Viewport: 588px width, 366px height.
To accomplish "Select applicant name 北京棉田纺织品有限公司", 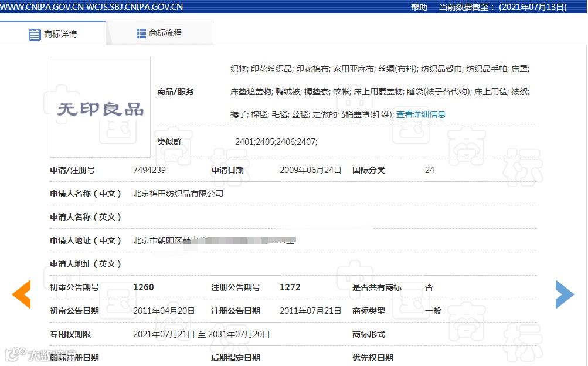I will 178,194.
